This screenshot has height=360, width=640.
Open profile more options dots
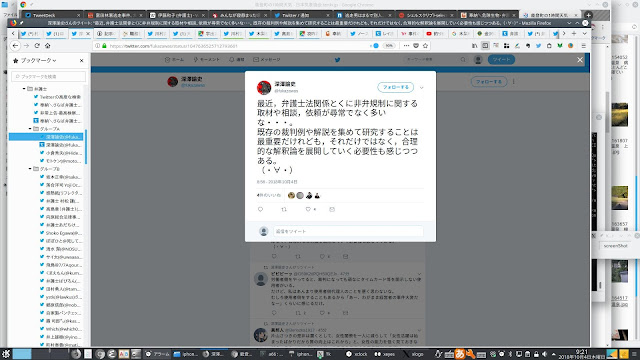click(x=513, y=82)
